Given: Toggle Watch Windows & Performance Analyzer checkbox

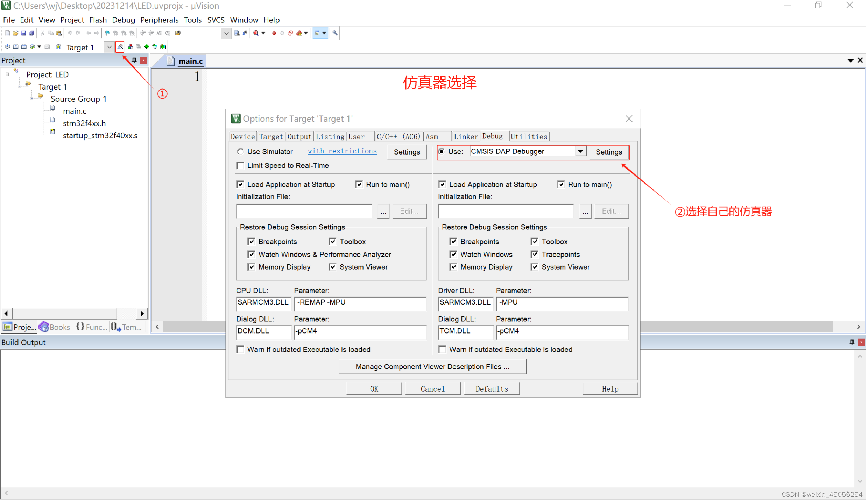Looking at the screenshot, I should (252, 255).
